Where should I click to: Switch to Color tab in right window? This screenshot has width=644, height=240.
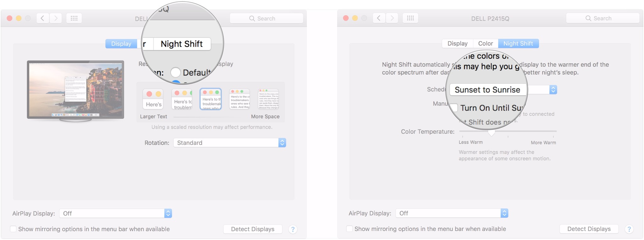pyautogui.click(x=486, y=43)
